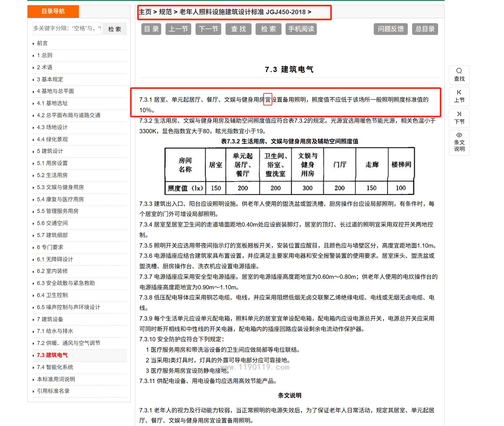
Task: Focus the keyword search input field
Action: [67, 28]
